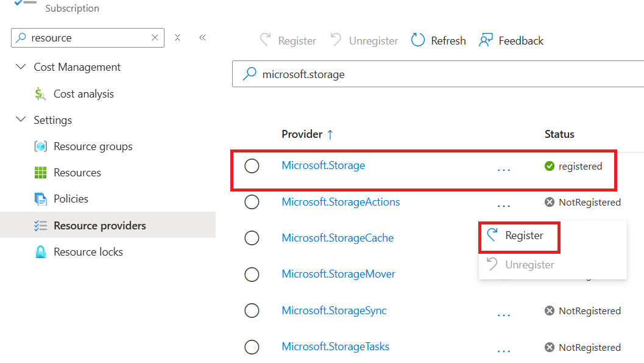This screenshot has height=363, width=644.
Task: Click the Policies document icon
Action: click(x=40, y=199)
